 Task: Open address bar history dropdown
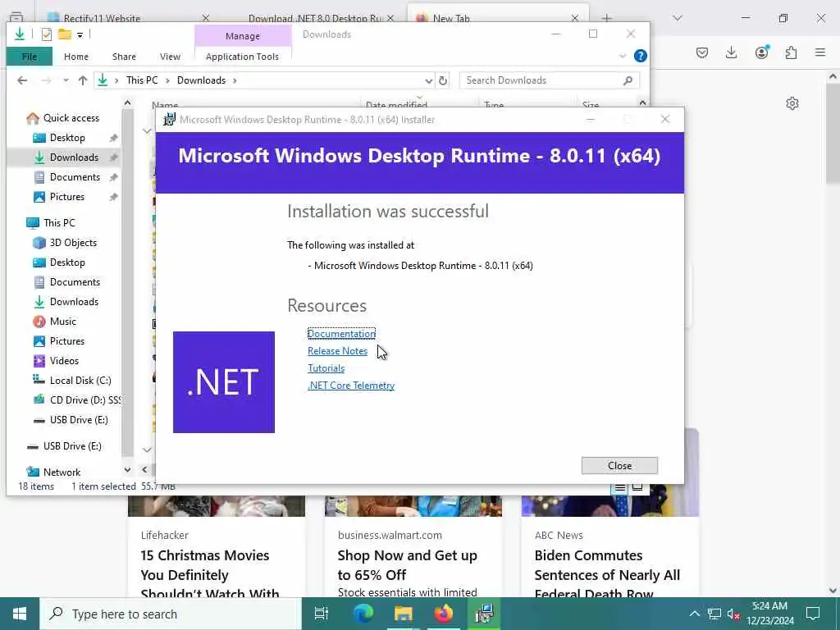coord(428,80)
